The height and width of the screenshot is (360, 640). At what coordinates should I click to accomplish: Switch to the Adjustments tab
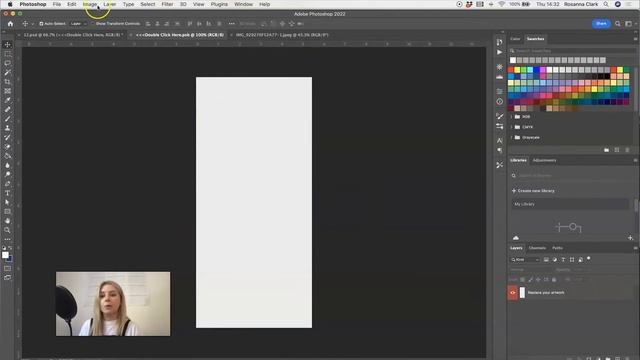pyautogui.click(x=544, y=160)
